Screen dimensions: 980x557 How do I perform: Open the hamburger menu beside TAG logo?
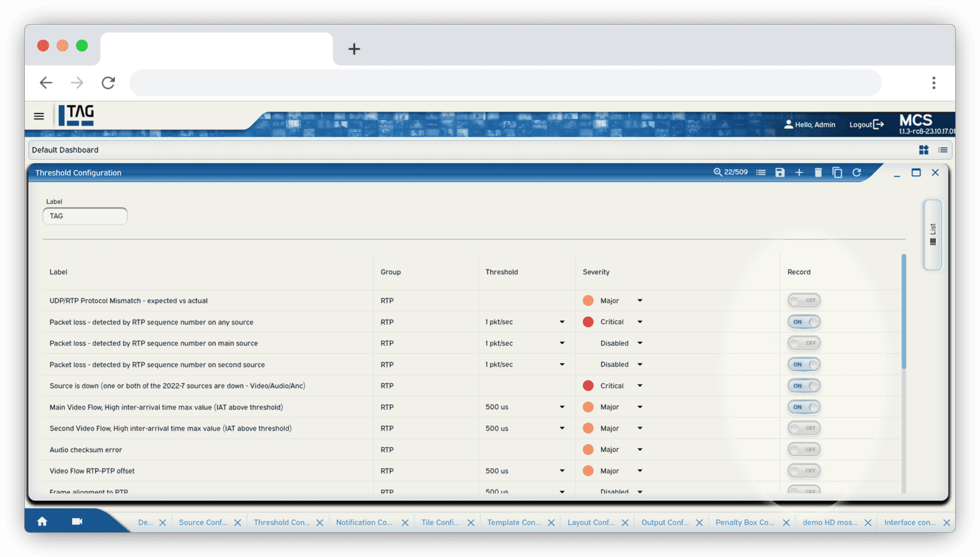coord(38,115)
